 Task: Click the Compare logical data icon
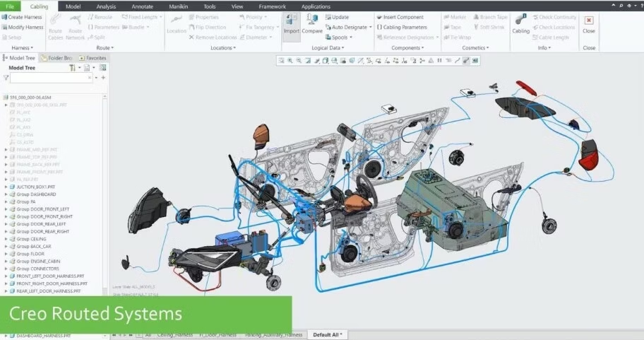coord(312,20)
